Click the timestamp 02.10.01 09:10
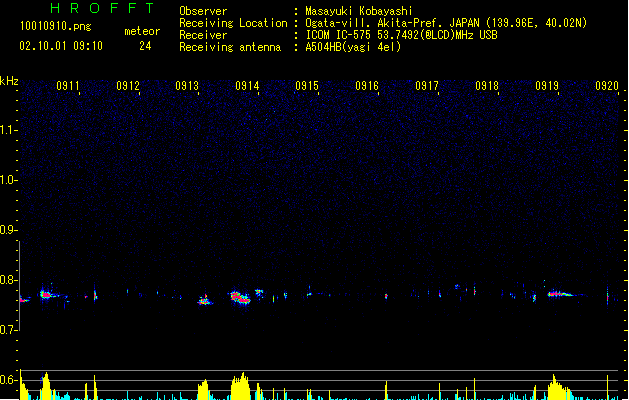 [61, 46]
